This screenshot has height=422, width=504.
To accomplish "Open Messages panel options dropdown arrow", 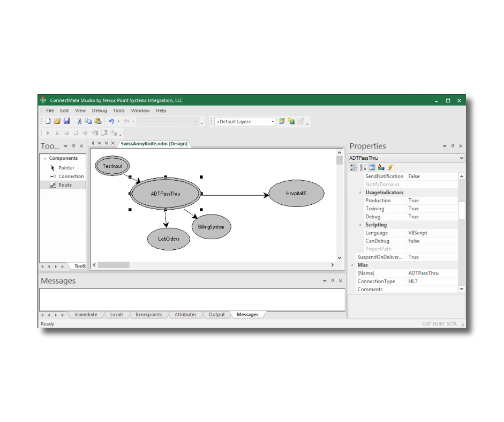I will [x=325, y=280].
